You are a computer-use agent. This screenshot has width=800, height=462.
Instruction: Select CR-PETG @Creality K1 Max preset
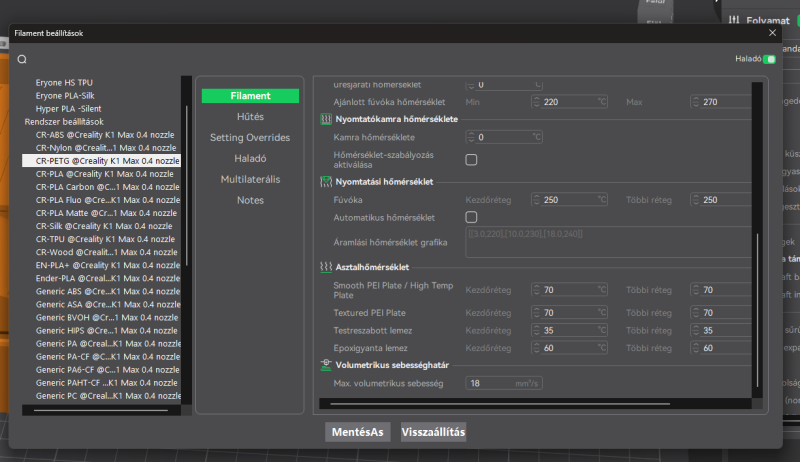point(101,161)
